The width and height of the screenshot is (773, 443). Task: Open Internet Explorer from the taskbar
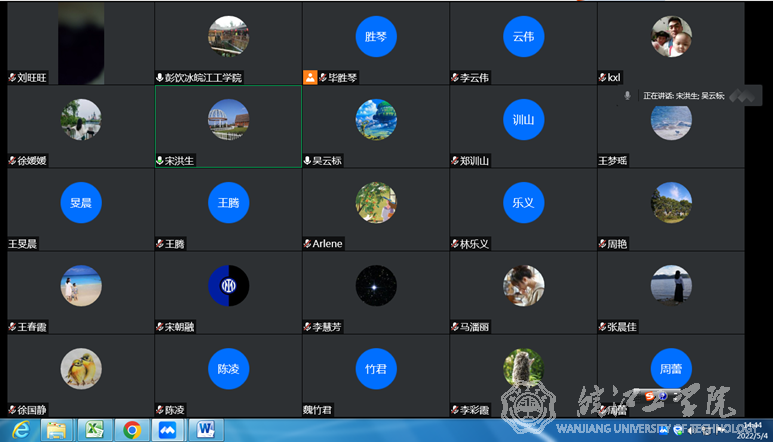click(x=19, y=430)
